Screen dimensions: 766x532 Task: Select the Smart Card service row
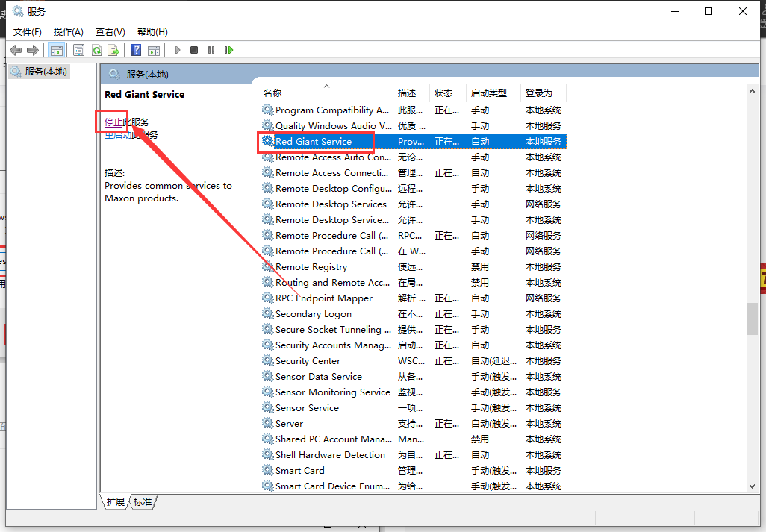(x=413, y=471)
